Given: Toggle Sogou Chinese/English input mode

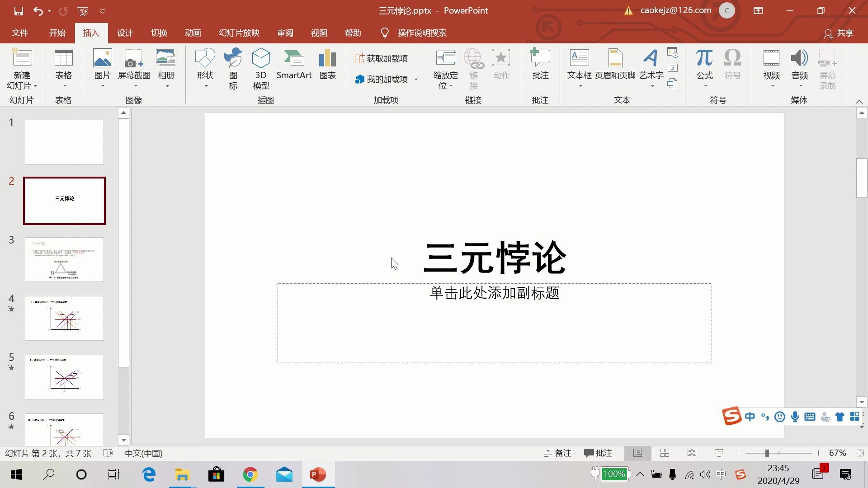Looking at the screenshot, I should coord(750,417).
